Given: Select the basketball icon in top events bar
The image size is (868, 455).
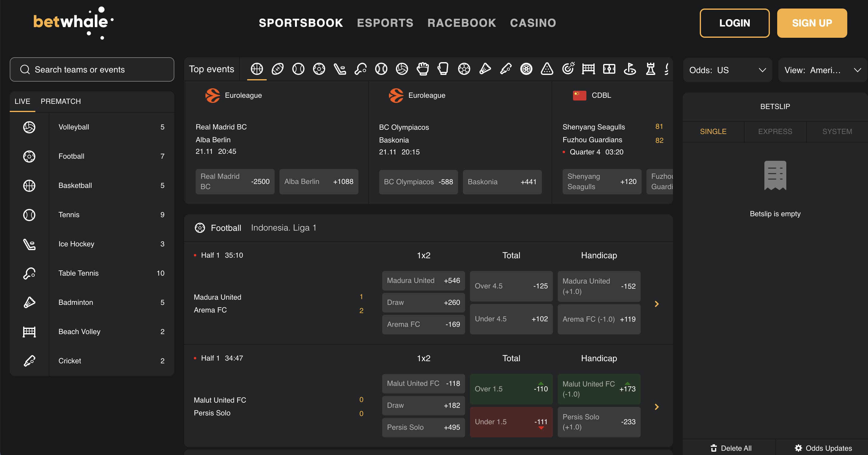Looking at the screenshot, I should tap(257, 69).
